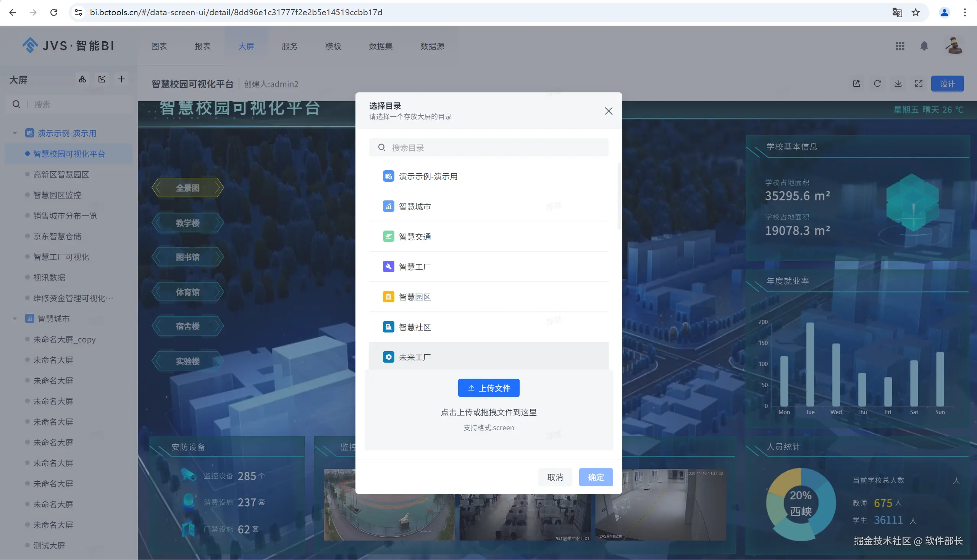Open the apps grid icon
Viewport: 977px width, 560px height.
[899, 46]
